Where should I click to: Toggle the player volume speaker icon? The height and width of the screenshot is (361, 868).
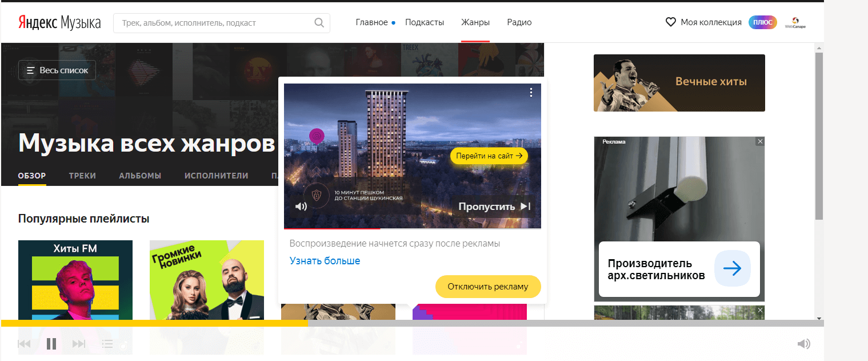pos(803,344)
